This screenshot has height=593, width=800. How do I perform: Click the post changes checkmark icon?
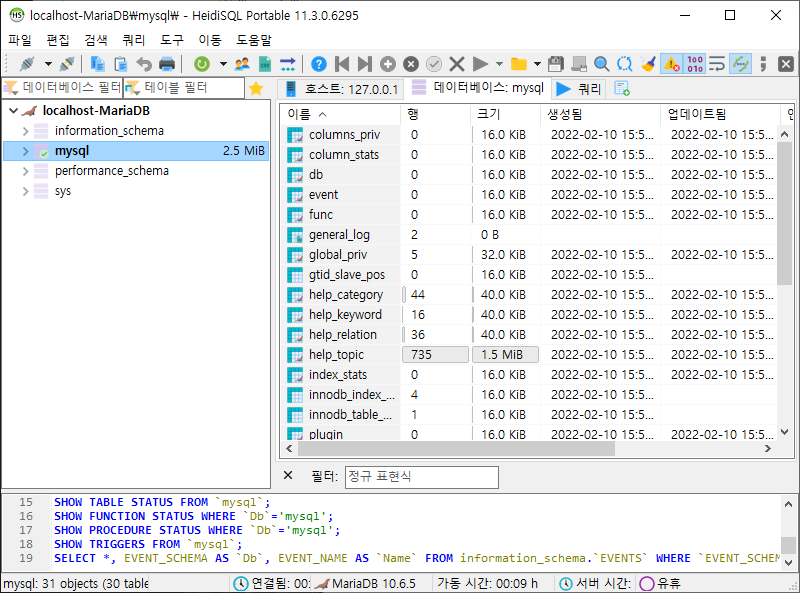click(x=434, y=64)
